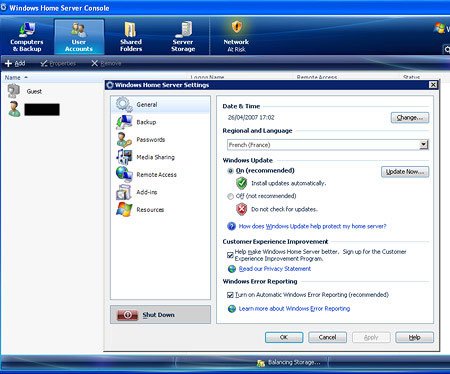The image size is (450, 374).
Task: Open the Add-ins settings category
Action: [x=160, y=192]
